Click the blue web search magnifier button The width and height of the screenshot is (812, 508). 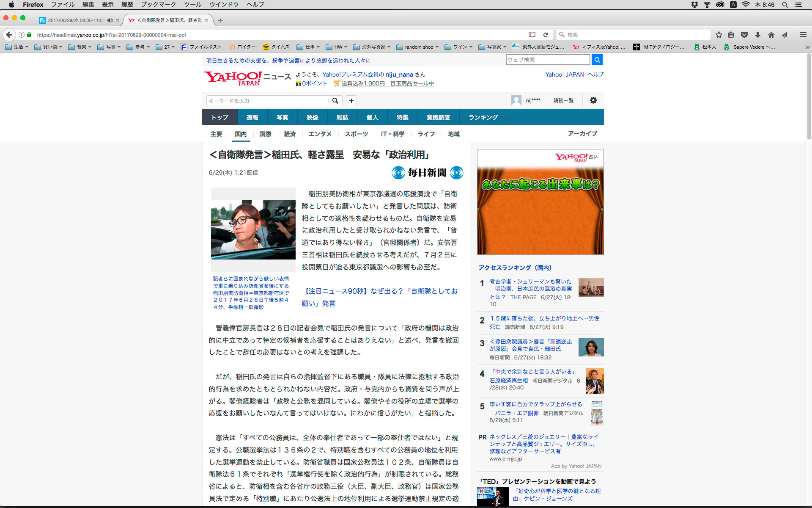coord(597,60)
